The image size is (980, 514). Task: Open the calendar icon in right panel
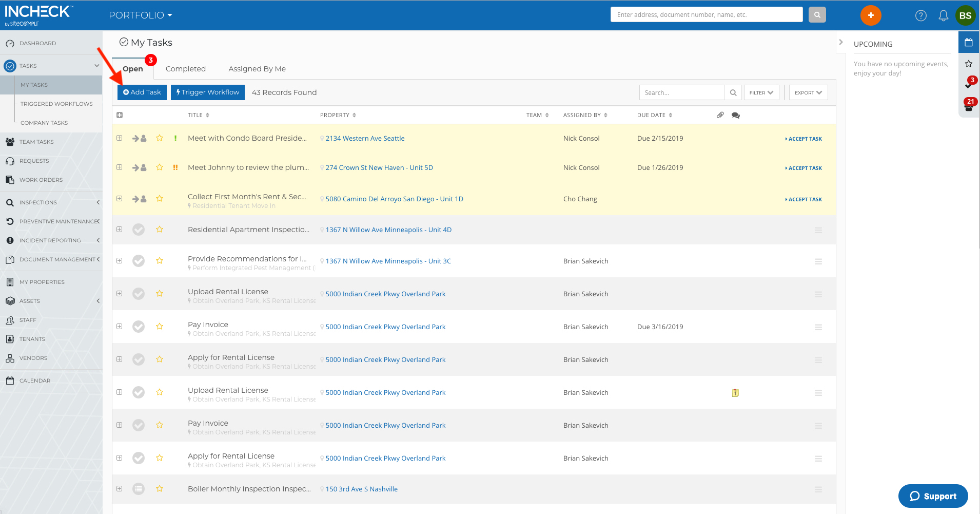tap(968, 43)
